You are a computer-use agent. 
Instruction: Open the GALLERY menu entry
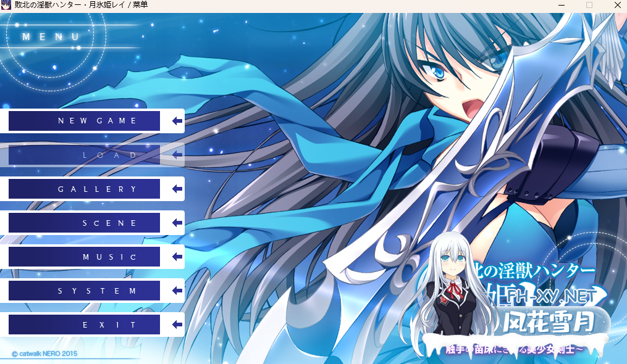85,189
